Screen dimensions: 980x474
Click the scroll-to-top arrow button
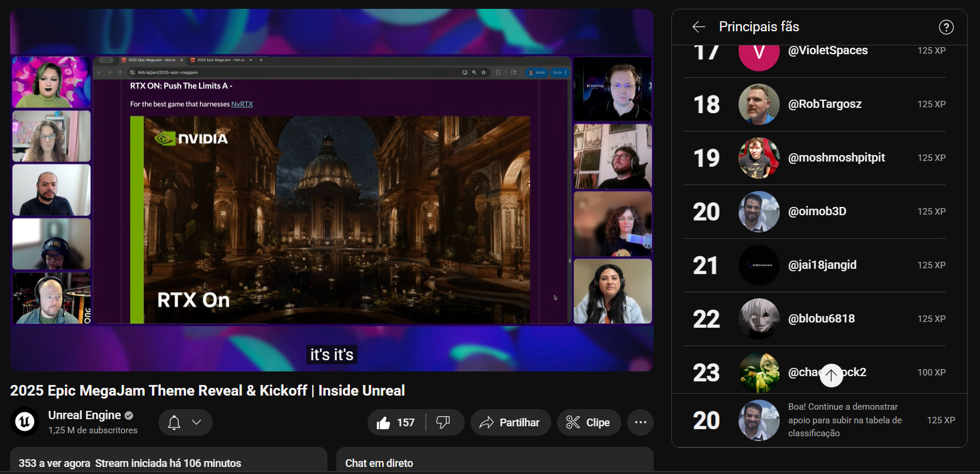click(x=831, y=375)
